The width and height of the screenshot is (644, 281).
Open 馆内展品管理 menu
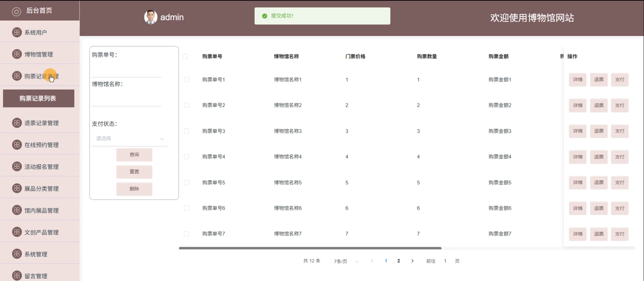pos(40,210)
